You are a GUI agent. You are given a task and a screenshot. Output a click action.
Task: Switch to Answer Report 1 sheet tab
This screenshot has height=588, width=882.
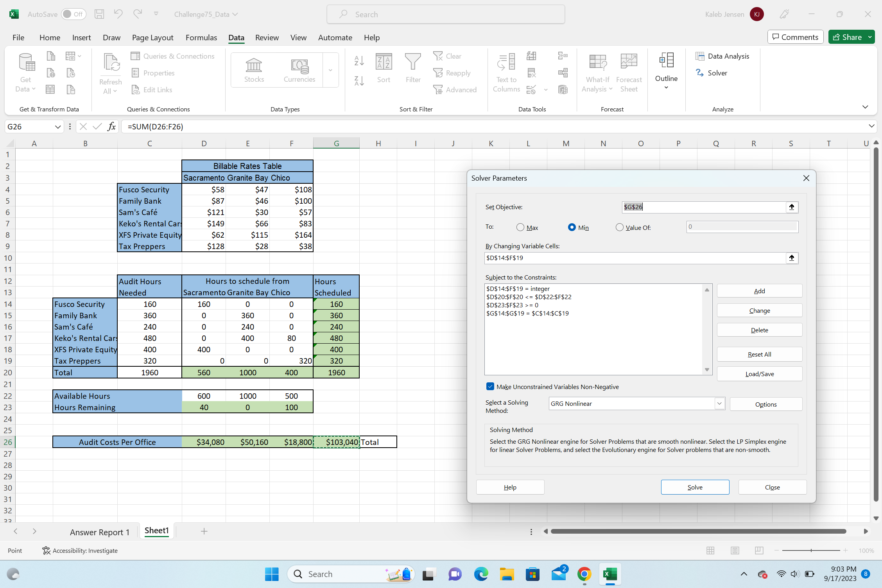click(x=99, y=532)
